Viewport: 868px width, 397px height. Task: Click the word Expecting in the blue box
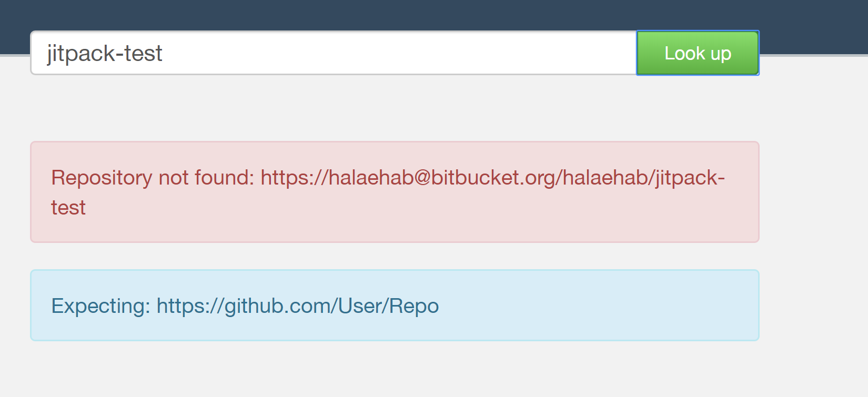point(97,306)
